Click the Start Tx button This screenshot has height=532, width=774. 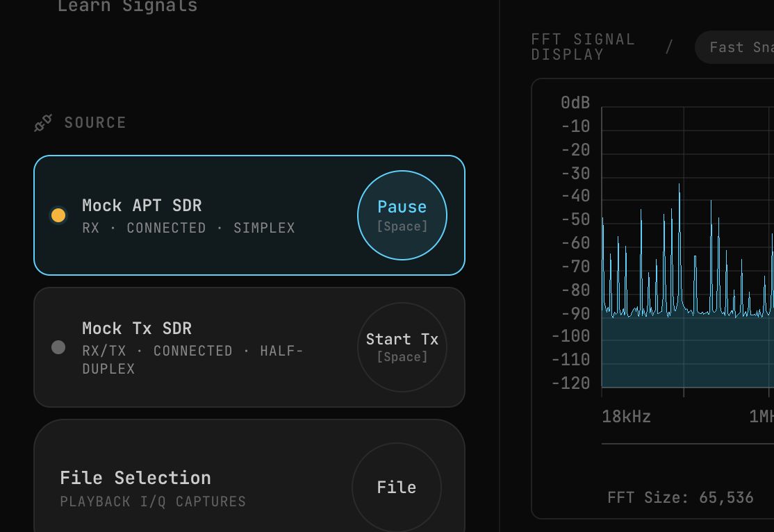pyautogui.click(x=402, y=347)
